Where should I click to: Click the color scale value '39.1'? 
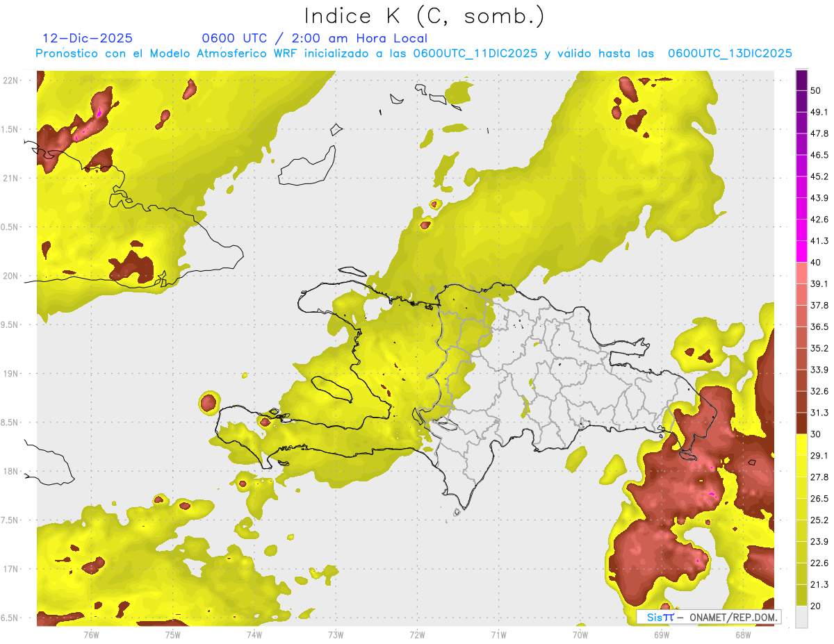point(819,283)
